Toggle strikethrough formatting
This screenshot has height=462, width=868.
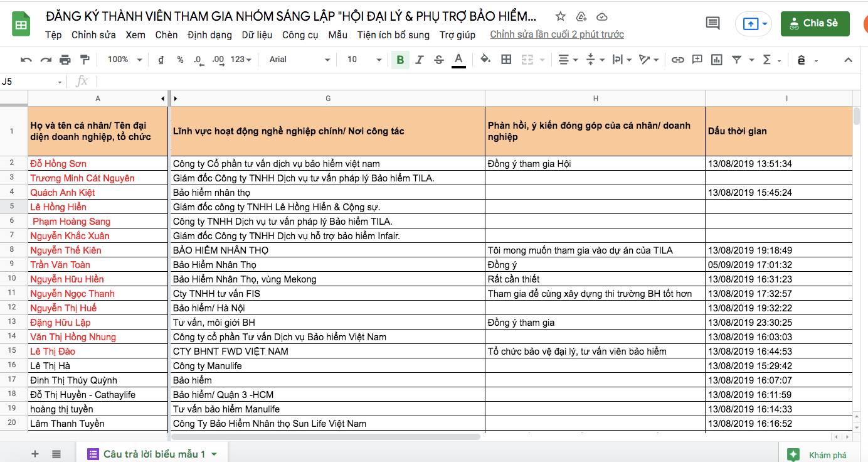[x=439, y=60]
